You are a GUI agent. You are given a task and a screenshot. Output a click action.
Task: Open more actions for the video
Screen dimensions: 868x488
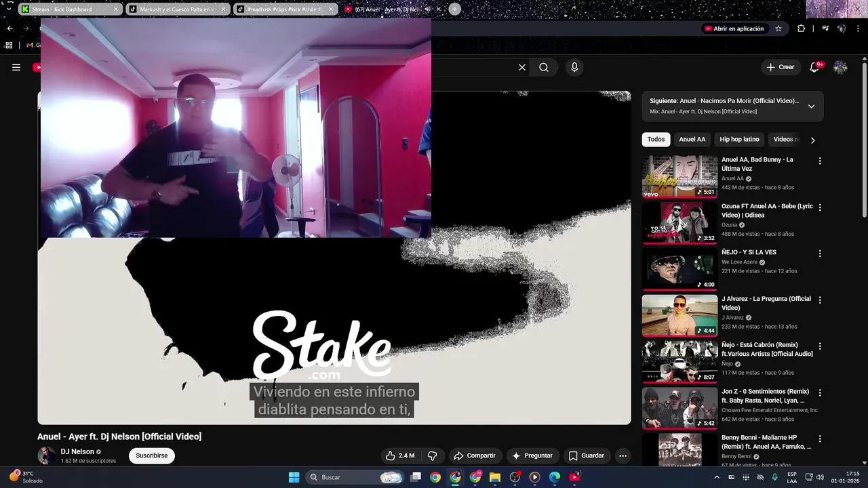coord(623,455)
